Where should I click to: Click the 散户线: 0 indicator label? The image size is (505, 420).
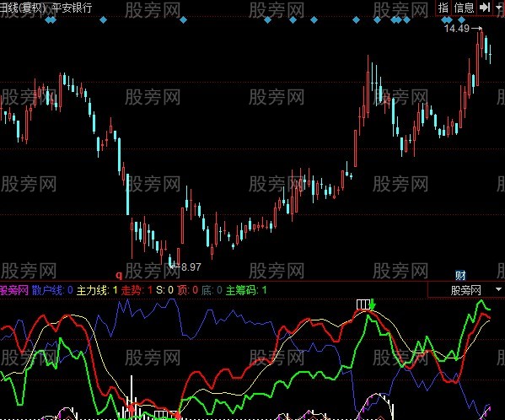point(52,290)
